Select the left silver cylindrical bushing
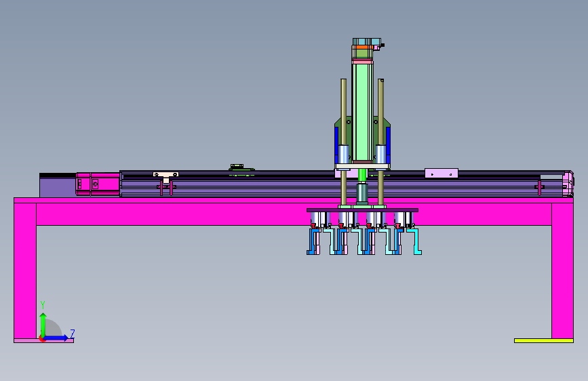The width and height of the screenshot is (588, 381). point(343,154)
